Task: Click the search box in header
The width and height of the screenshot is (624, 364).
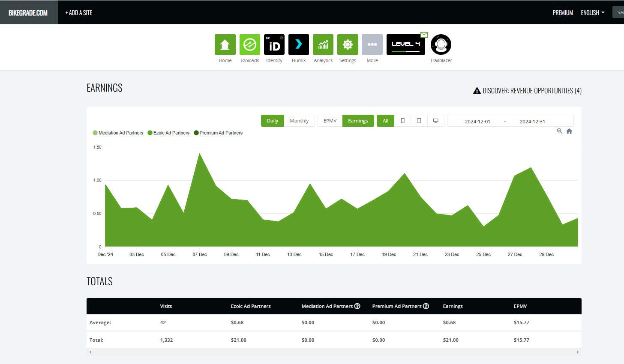Action: click(x=618, y=12)
